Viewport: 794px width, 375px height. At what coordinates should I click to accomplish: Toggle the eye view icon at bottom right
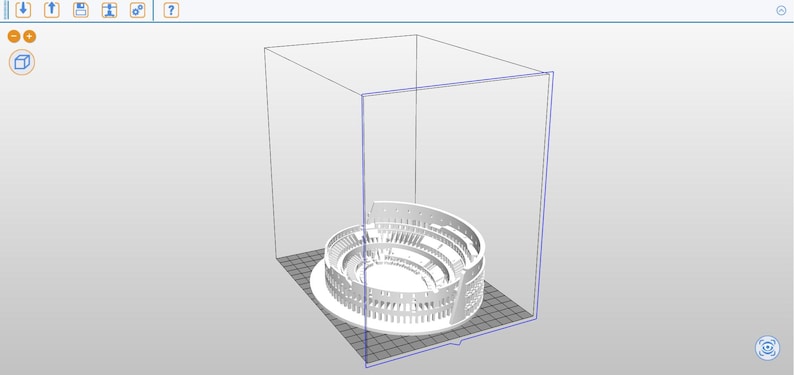point(767,348)
